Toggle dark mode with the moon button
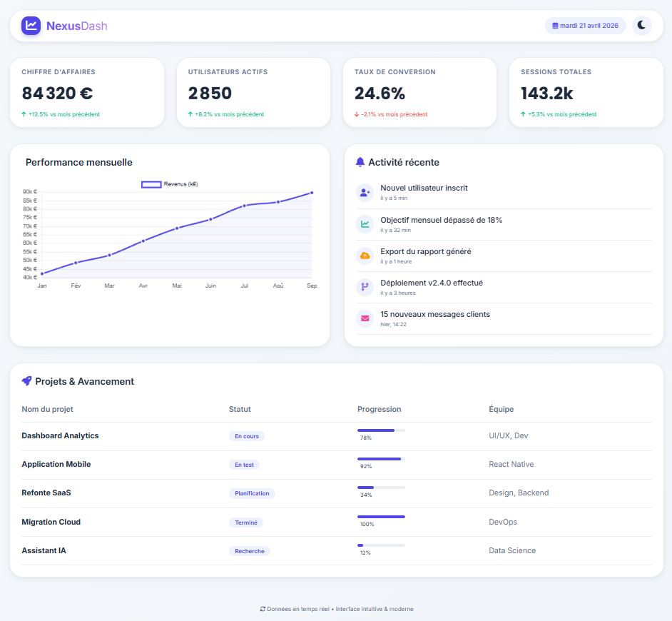The height and width of the screenshot is (621, 672). point(641,26)
